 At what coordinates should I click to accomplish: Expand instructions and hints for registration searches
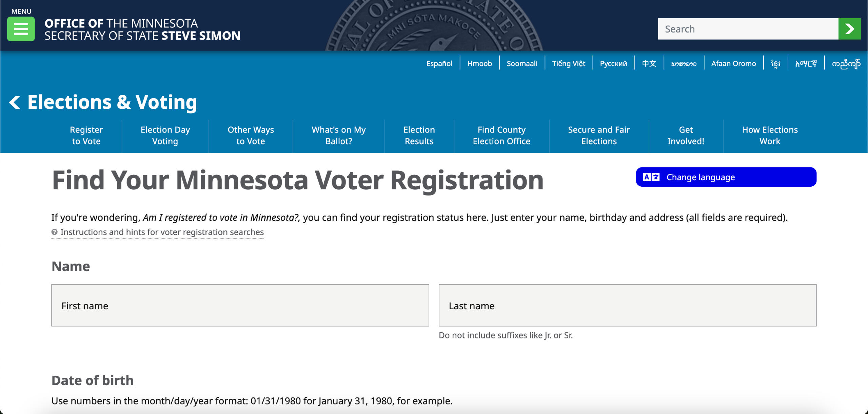click(x=162, y=232)
